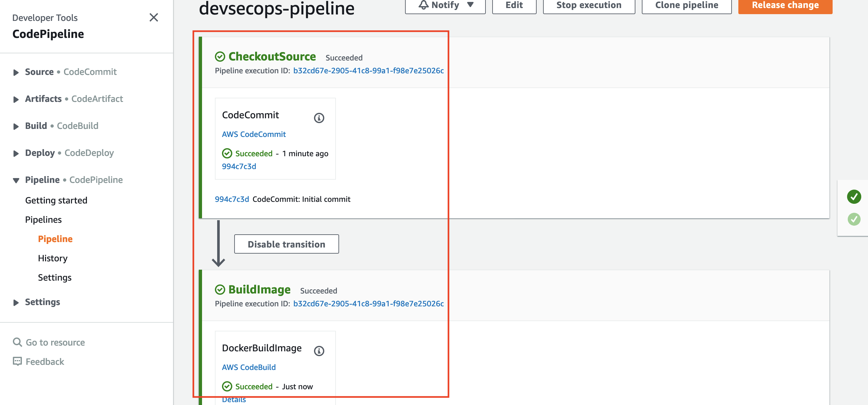Image resolution: width=868 pixels, height=405 pixels.
Task: Click the CodeCommit action name
Action: [250, 115]
